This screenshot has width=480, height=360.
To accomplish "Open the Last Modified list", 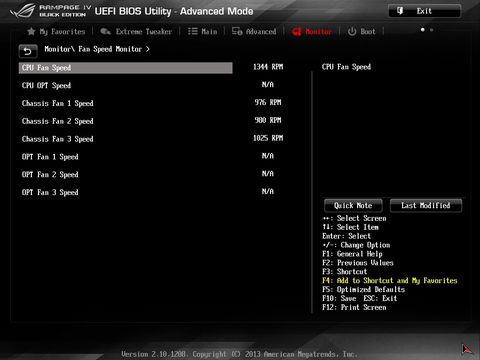I will tap(426, 206).
